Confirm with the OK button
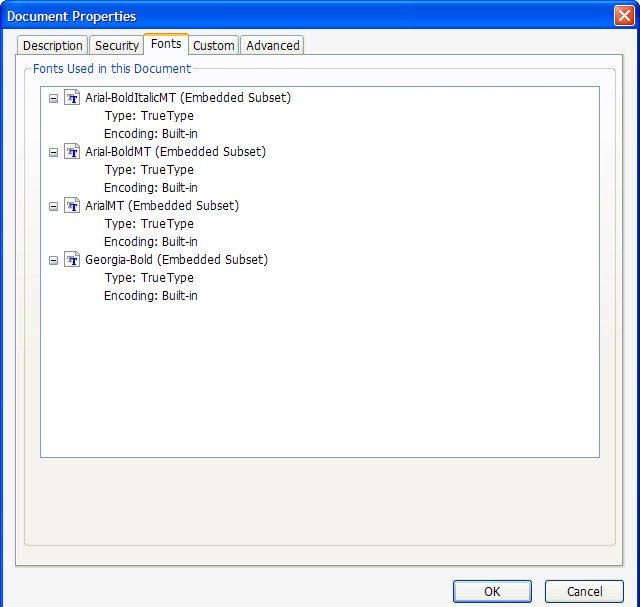This screenshot has height=607, width=640. click(492, 591)
